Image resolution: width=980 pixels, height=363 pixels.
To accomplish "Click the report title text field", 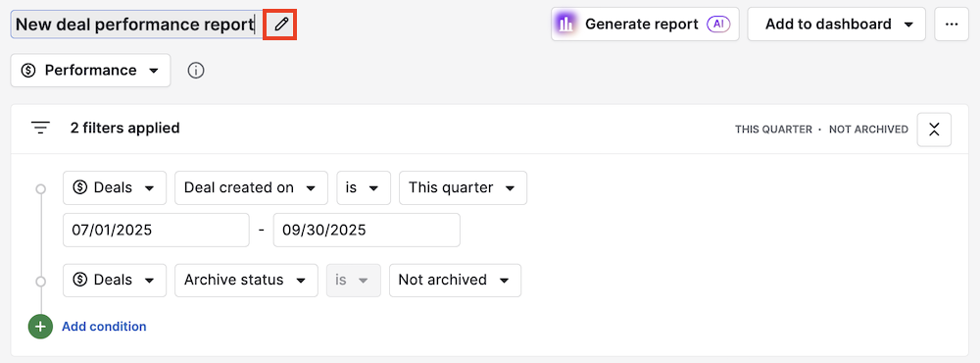I will coord(135,25).
